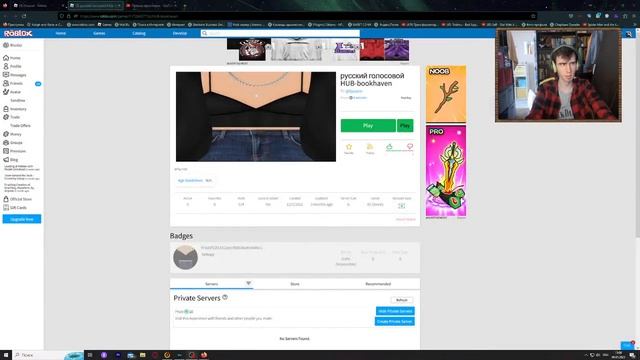Click the large green Play button
Viewport: 640px width, 360px height.
point(368,125)
